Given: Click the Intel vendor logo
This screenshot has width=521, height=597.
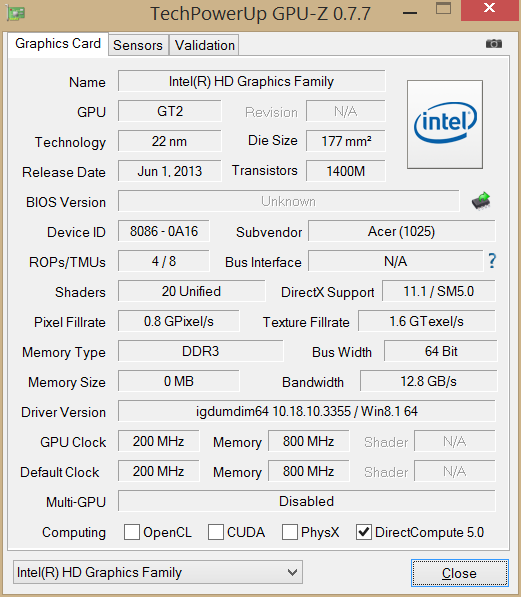Looking at the screenshot, I should (445, 124).
